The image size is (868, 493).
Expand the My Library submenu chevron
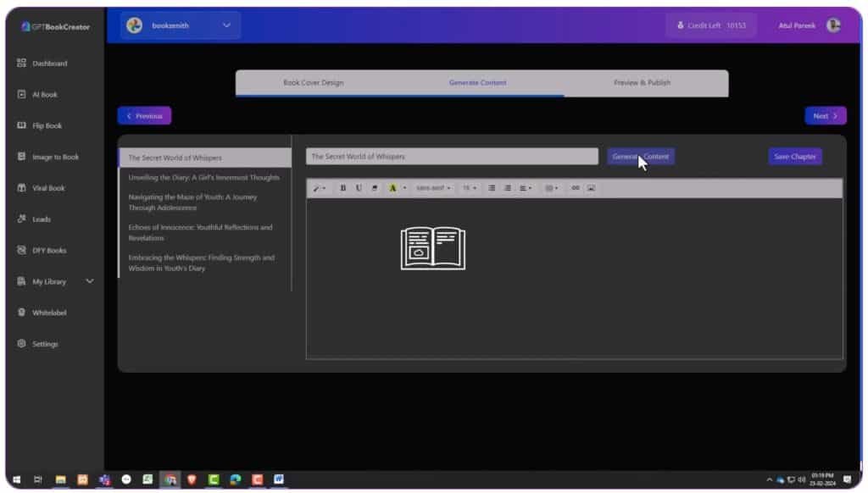90,281
